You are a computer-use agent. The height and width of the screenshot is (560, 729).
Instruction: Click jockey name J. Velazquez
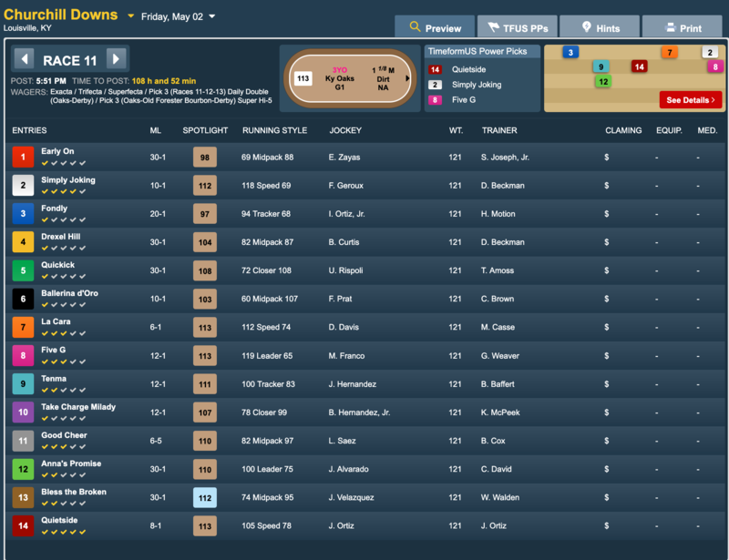click(x=351, y=497)
